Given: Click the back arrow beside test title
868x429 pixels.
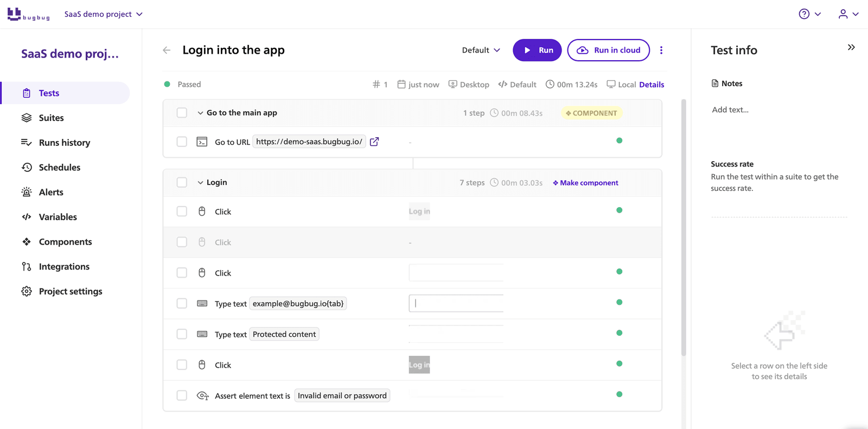Looking at the screenshot, I should pyautogui.click(x=167, y=50).
